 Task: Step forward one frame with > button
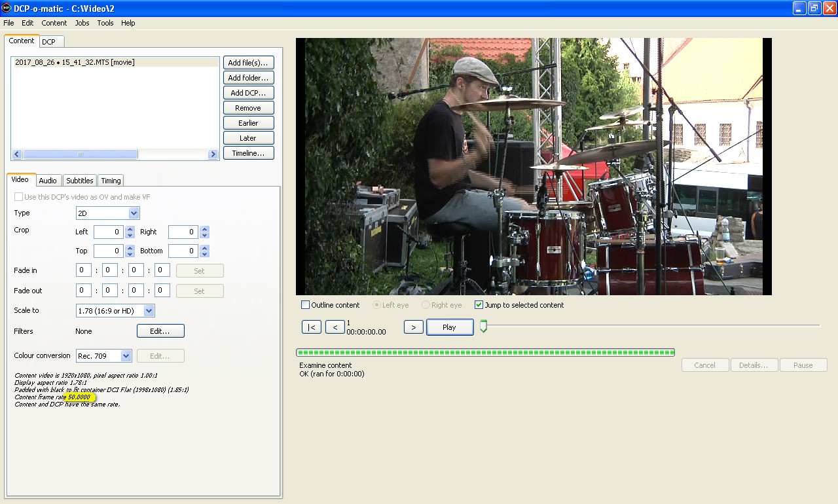(413, 327)
